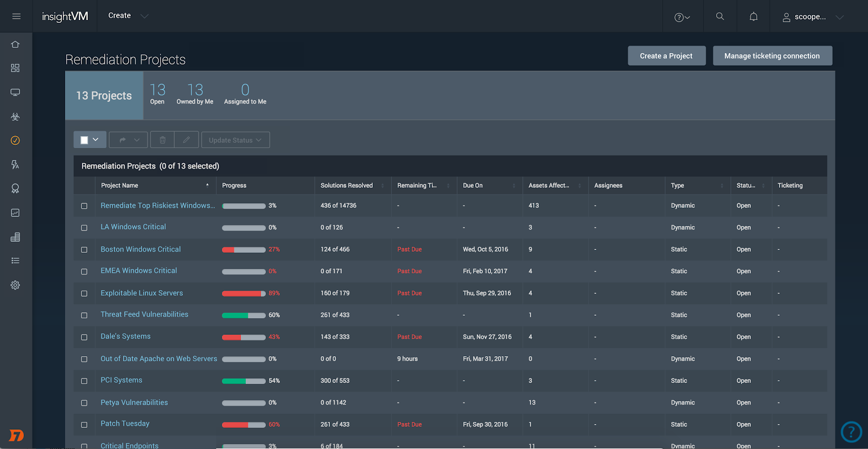Expand the Create dropdown menu
The width and height of the screenshot is (868, 449).
tap(128, 16)
